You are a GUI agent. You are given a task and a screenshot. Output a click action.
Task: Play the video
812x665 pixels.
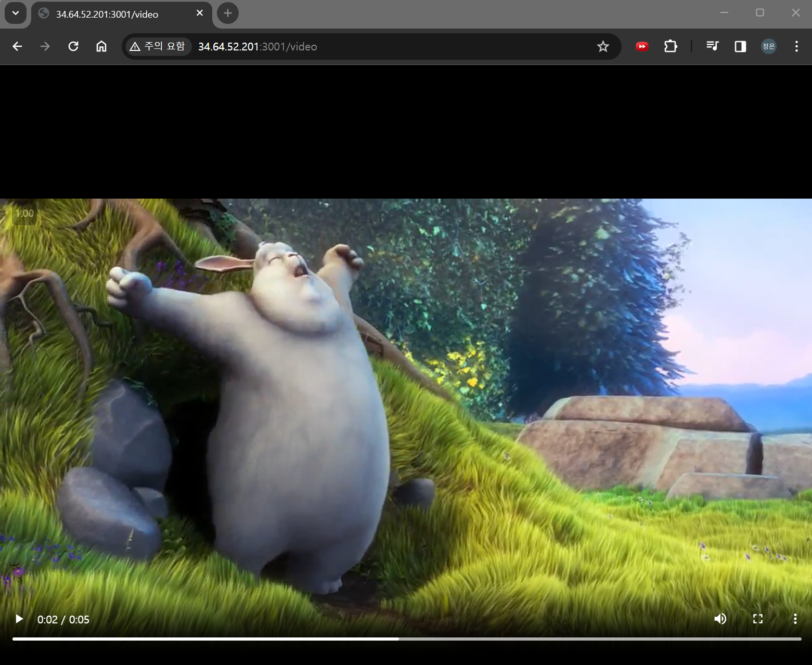coord(19,619)
